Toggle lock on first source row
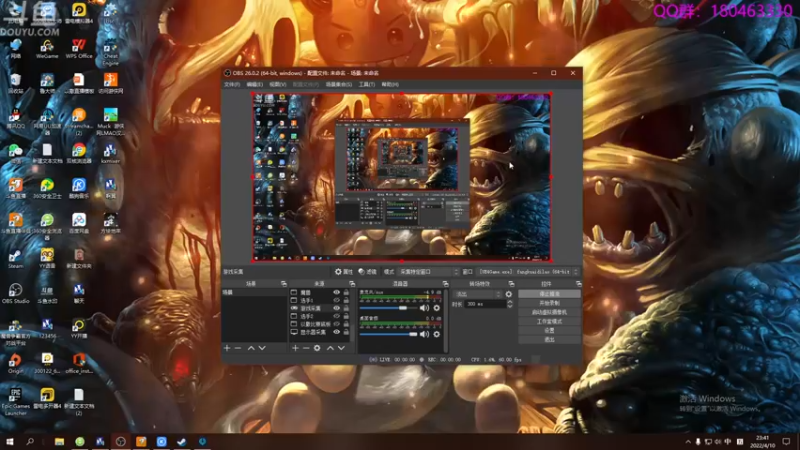The width and height of the screenshot is (800, 450). (346, 292)
